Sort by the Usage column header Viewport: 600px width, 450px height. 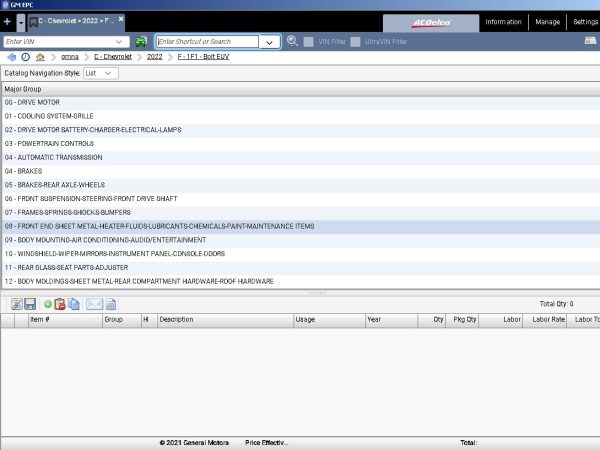tap(329, 320)
